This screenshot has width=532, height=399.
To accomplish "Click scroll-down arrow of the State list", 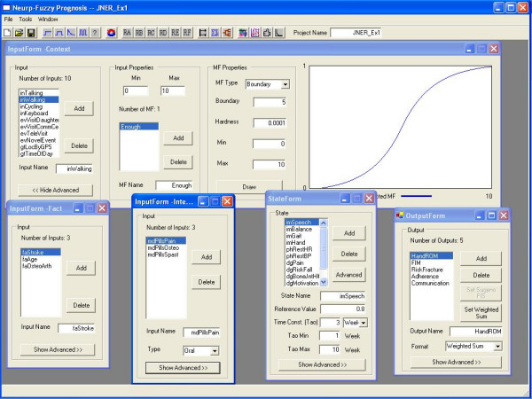I will click(324, 282).
